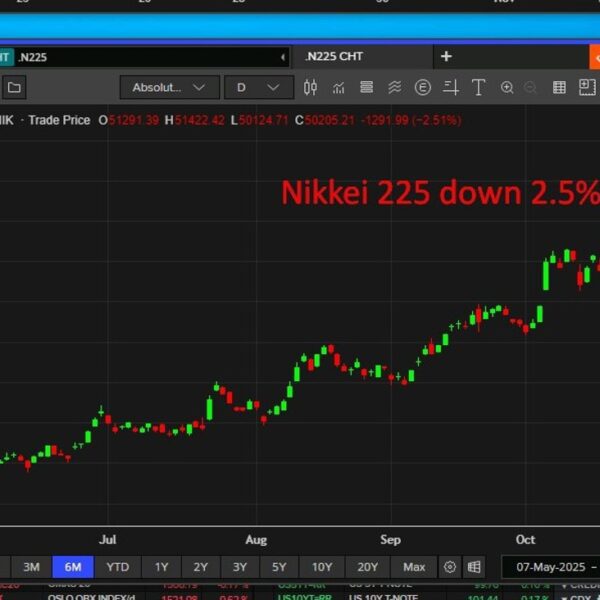The height and width of the screenshot is (600, 600).
Task: Click the circled E events icon
Action: 423,88
